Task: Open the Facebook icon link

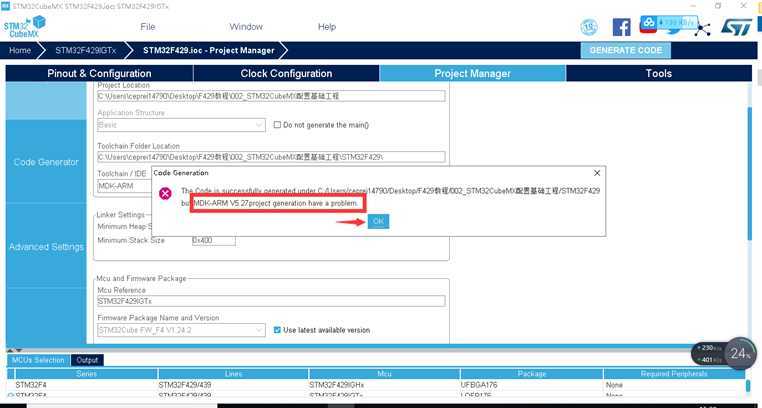Action: pos(622,27)
